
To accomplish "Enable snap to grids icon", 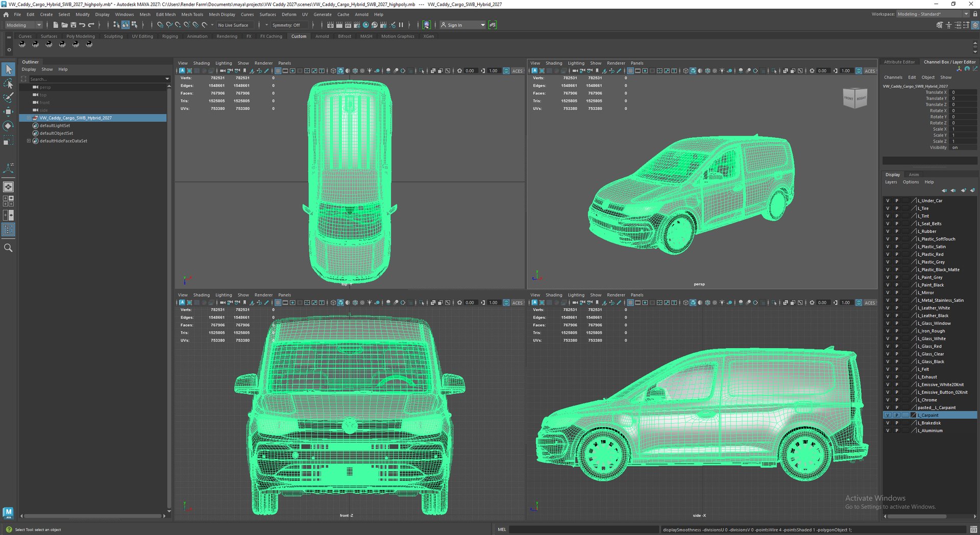I will pos(160,25).
